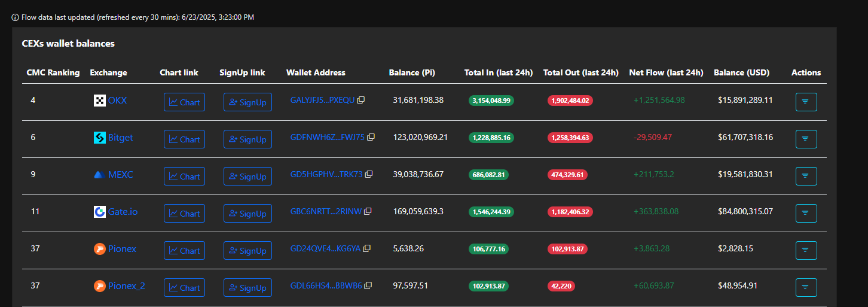Click the red 1,902,484.02 total out badge

point(570,101)
